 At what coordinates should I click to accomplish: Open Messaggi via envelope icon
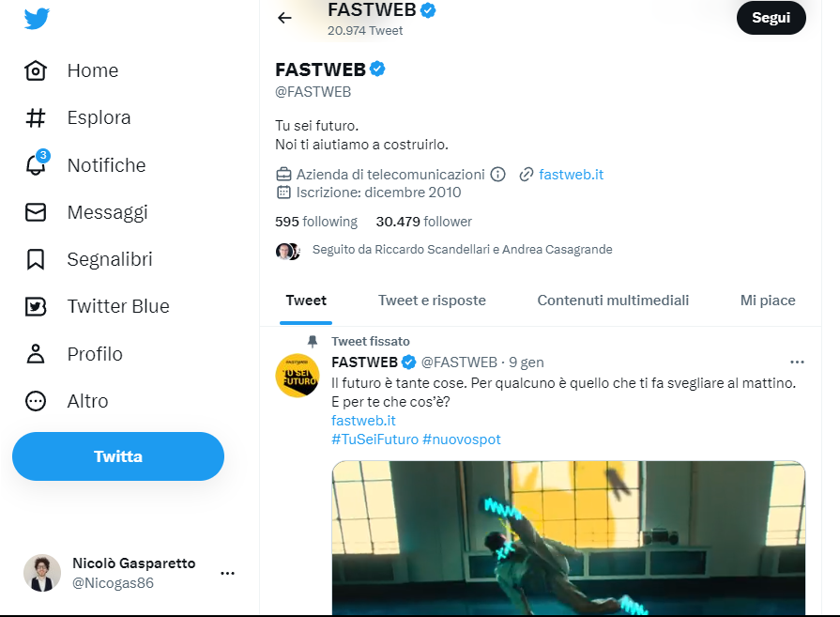36,212
